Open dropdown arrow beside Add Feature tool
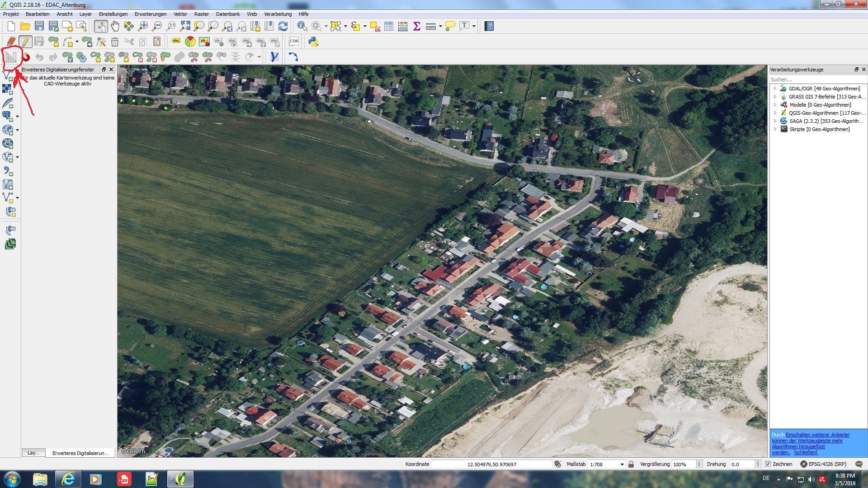Image resolution: width=868 pixels, height=488 pixels. (x=77, y=42)
